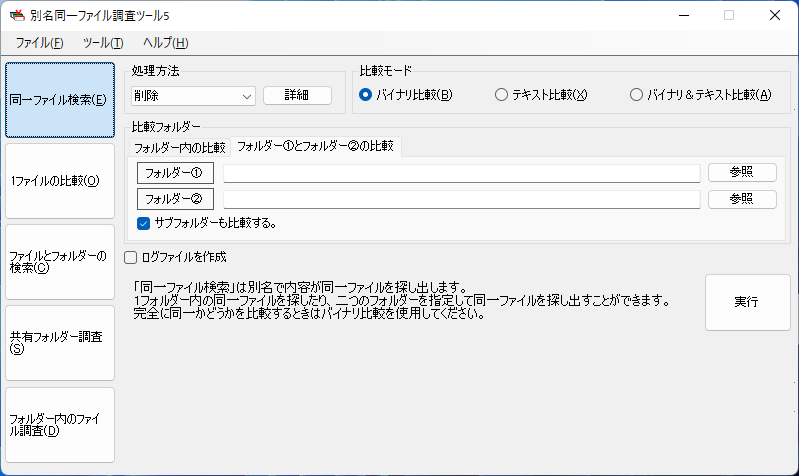
Task: Select フォルダー①とフォルダー②の比較 tab
Action: tap(315, 146)
